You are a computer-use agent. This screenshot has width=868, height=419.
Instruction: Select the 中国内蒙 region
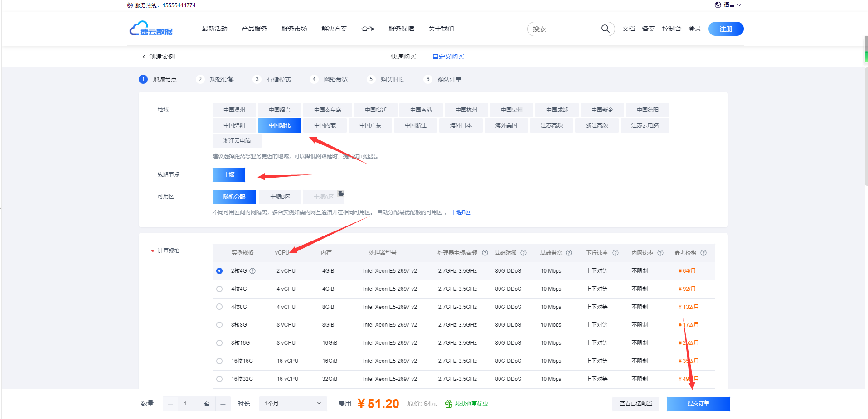[325, 125]
